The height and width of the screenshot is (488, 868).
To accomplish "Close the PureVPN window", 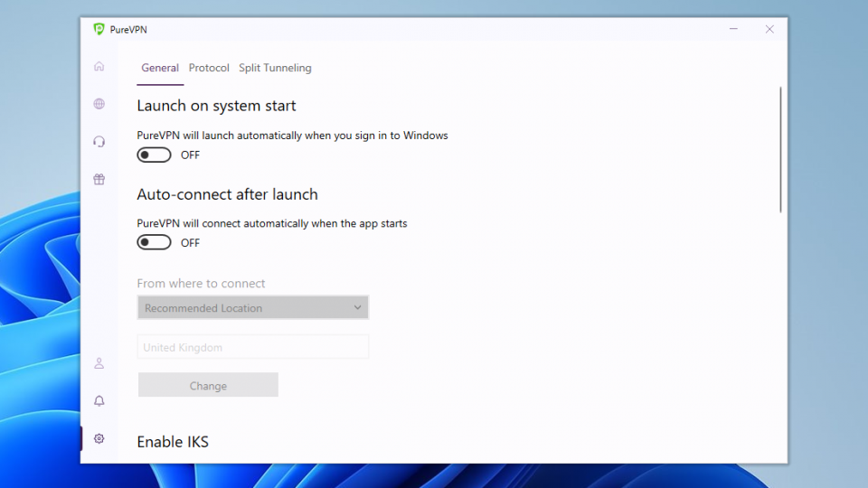I will tap(769, 29).
